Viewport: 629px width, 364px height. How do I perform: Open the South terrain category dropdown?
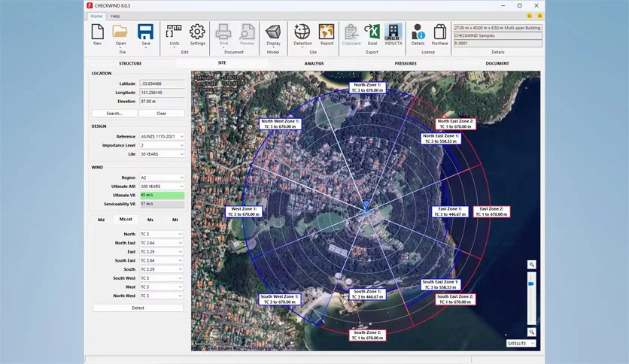pyautogui.click(x=161, y=269)
